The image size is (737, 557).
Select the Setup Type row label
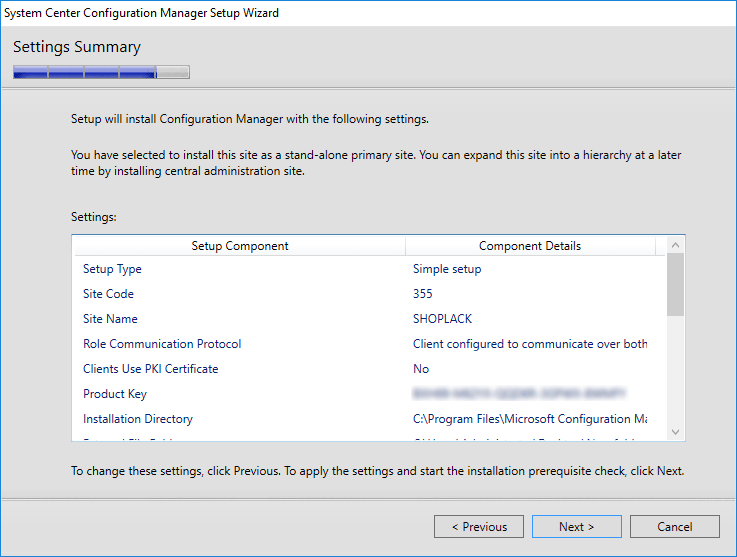click(112, 269)
